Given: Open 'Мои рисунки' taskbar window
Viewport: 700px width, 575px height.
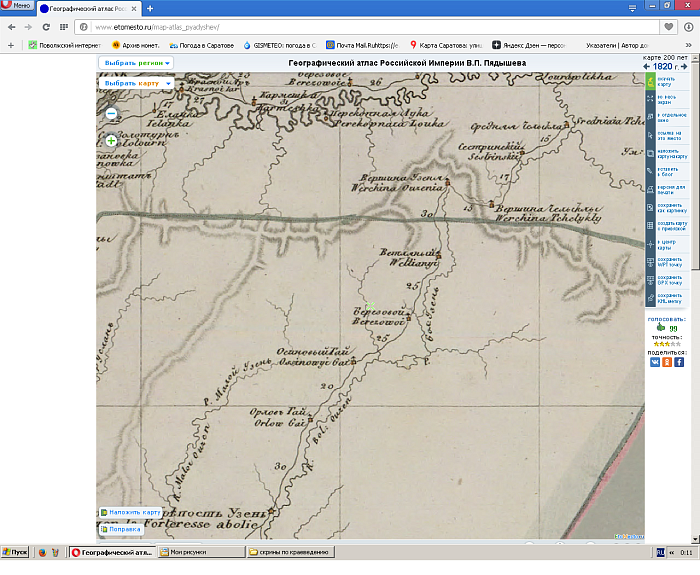Looking at the screenshot, I should [202, 552].
